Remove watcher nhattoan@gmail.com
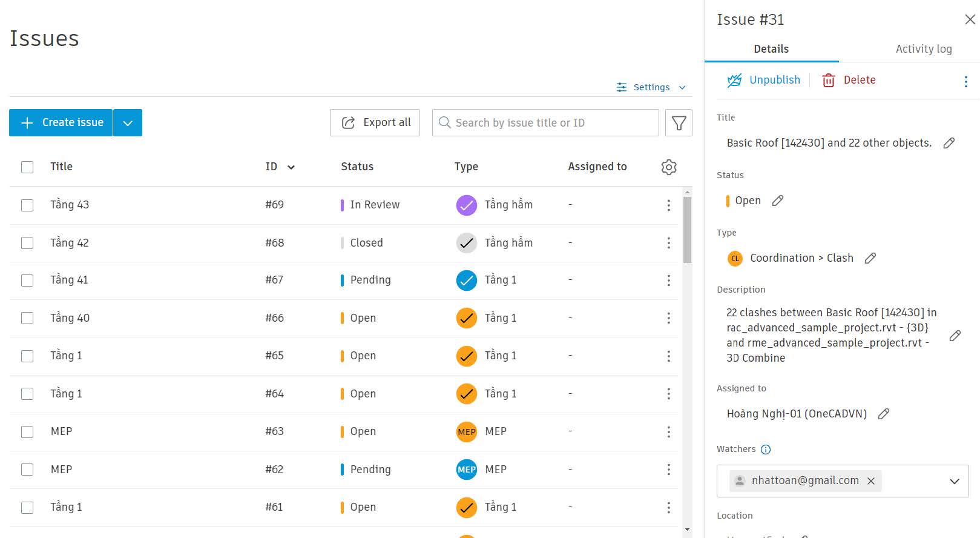Screen dimensions: 980x538 click(871, 481)
